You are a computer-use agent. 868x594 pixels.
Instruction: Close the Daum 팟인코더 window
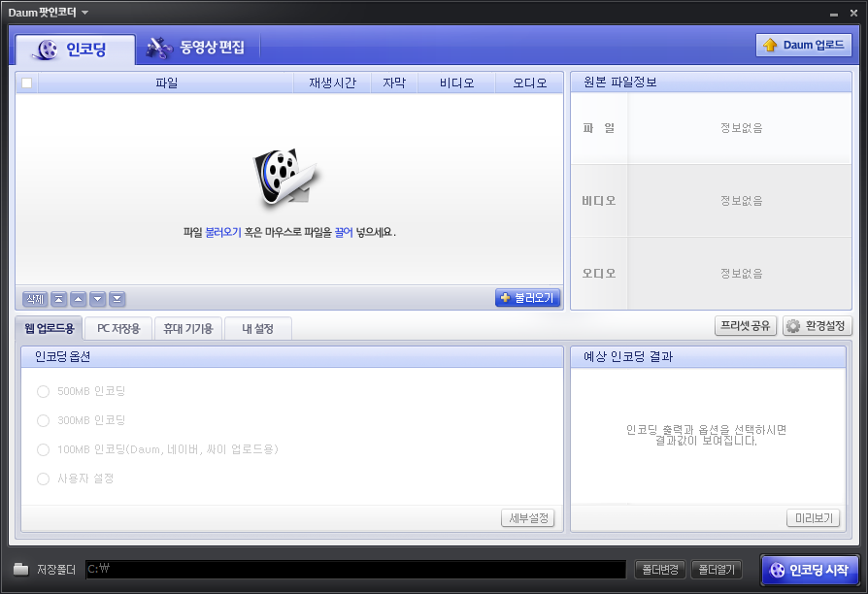(x=853, y=13)
